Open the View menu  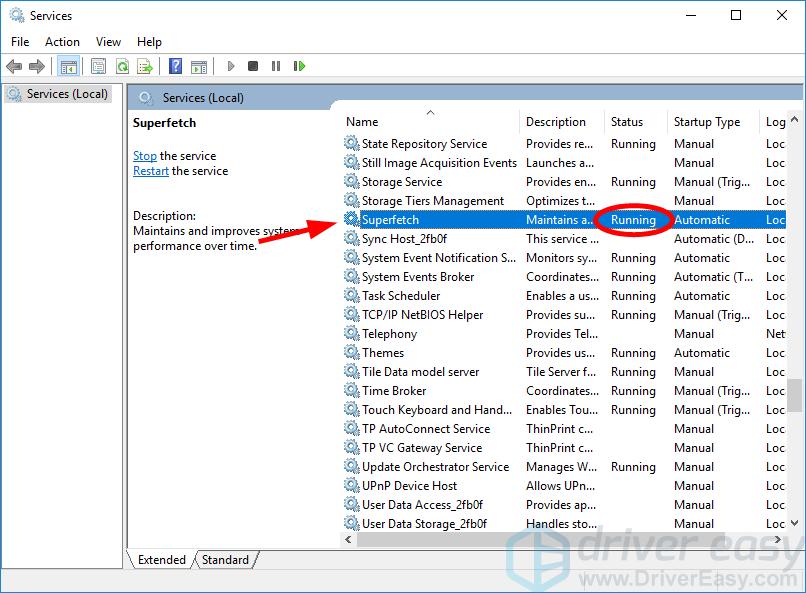coord(108,42)
